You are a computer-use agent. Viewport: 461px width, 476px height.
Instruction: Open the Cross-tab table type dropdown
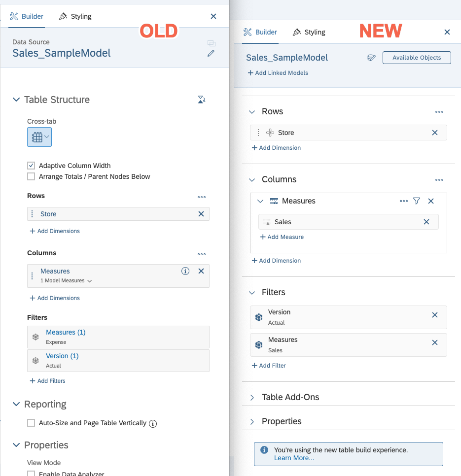click(x=39, y=137)
